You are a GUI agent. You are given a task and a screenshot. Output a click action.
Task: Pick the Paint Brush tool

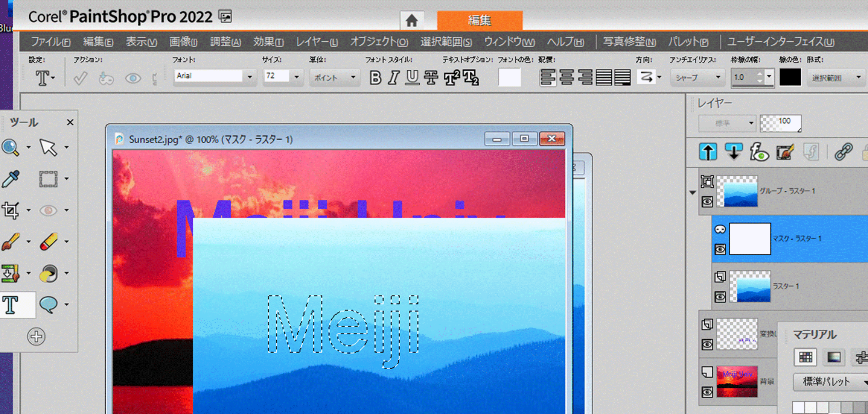11,242
